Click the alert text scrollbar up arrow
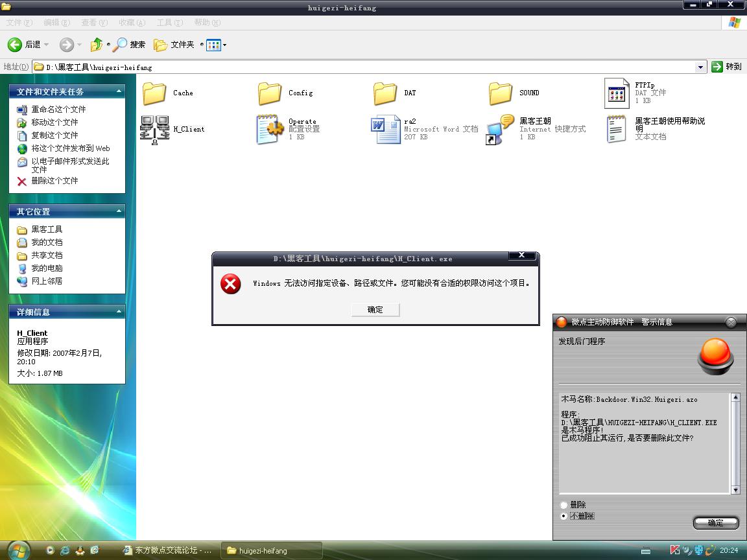 point(735,397)
